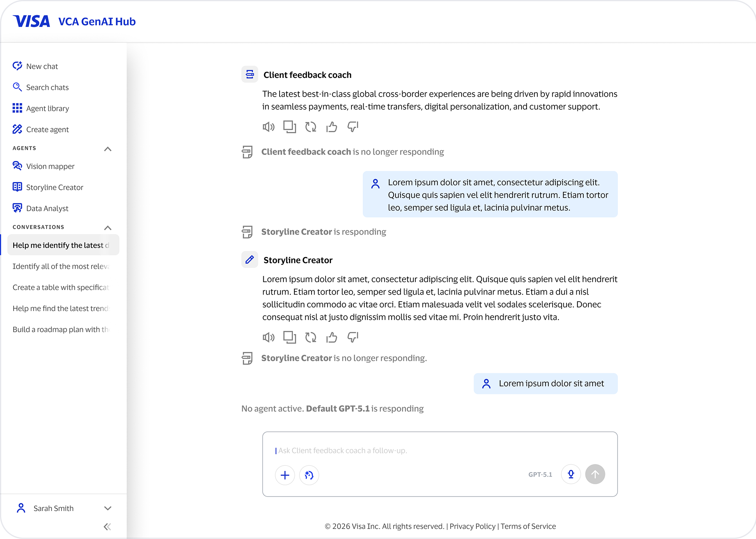Viewport: 756px width, 539px height.
Task: Click the Client feedback coach avatar icon
Action: click(250, 74)
